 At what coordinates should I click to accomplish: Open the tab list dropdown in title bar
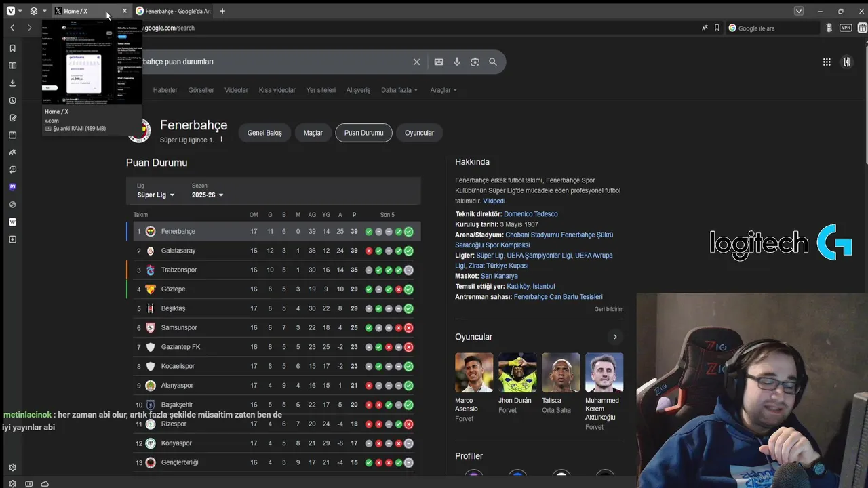click(799, 11)
